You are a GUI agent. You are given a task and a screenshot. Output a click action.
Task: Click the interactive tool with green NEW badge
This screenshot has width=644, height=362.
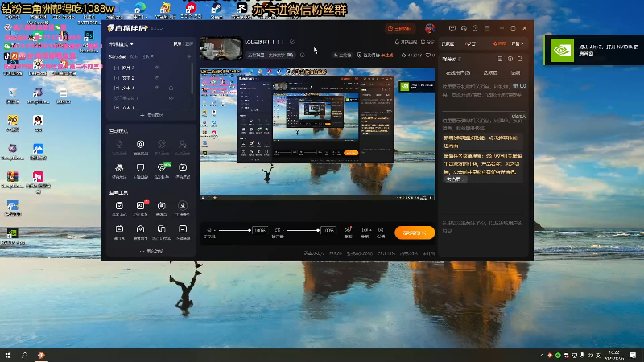(162, 167)
